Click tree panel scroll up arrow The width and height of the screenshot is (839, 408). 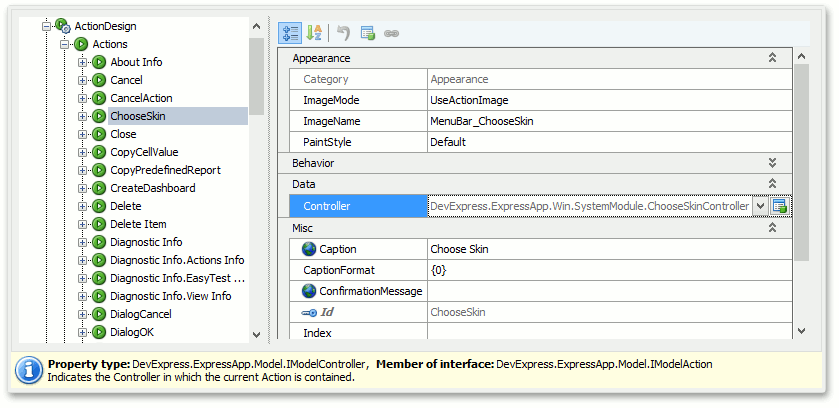256,26
